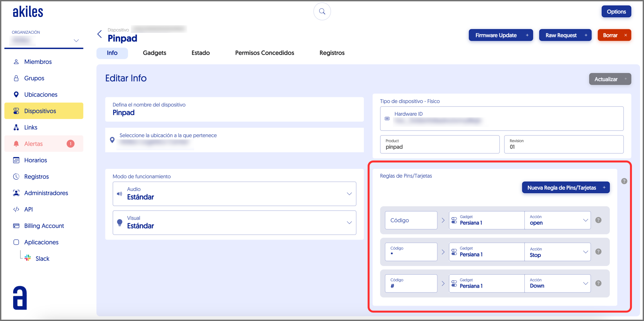Screen dimensions: 644x321
Task: Click the empty Código input field
Action: coord(411,220)
